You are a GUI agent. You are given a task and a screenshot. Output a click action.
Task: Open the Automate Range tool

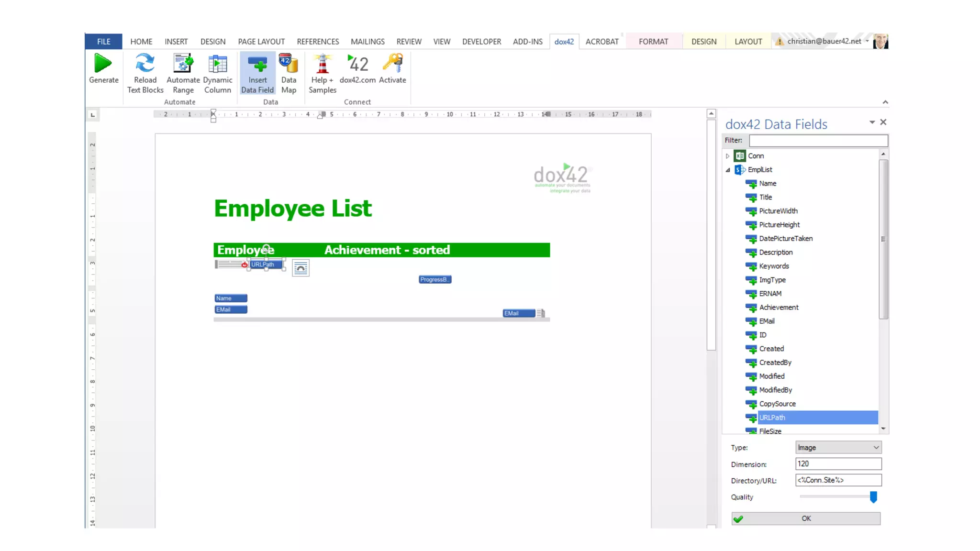tap(183, 64)
